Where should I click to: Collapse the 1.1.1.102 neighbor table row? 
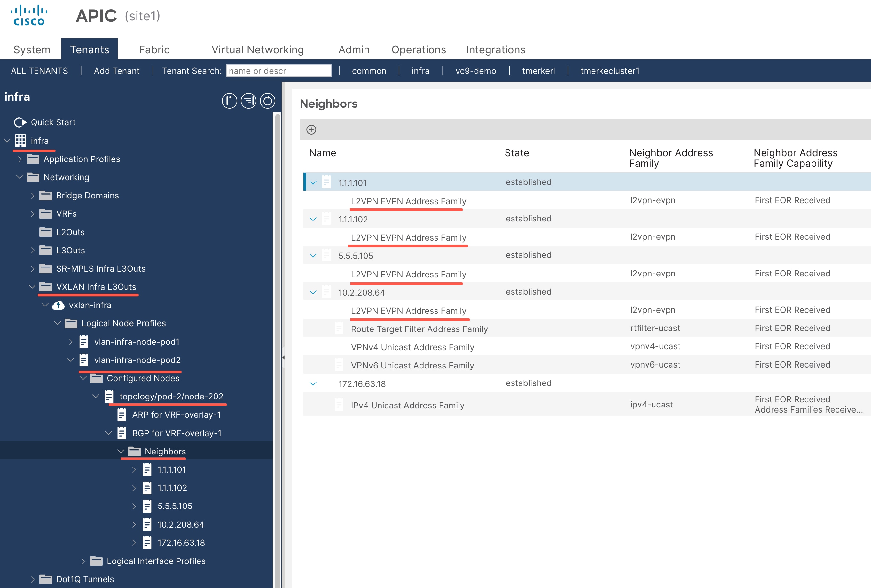pos(313,219)
